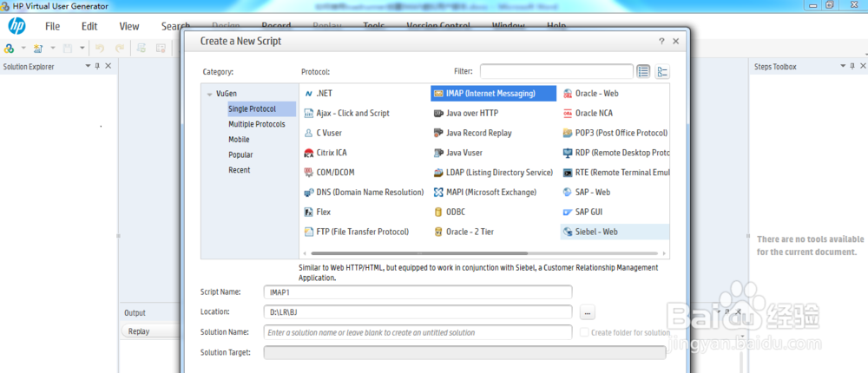Select Java Record Replay protocol
The height and width of the screenshot is (373, 868).
tap(472, 133)
